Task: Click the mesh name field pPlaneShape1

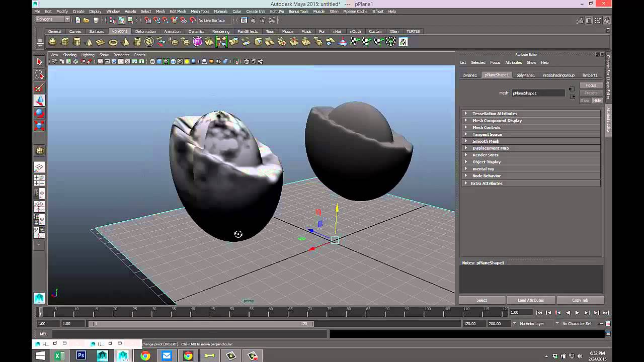Action: pyautogui.click(x=538, y=93)
